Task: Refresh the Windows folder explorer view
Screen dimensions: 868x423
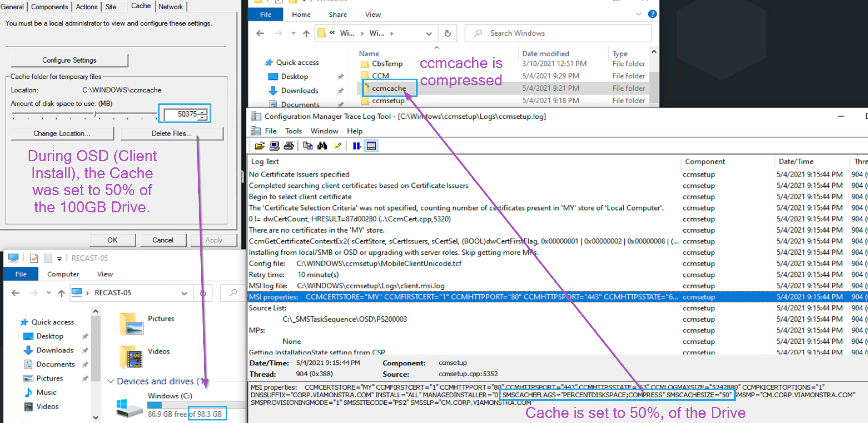Action: click(x=447, y=33)
